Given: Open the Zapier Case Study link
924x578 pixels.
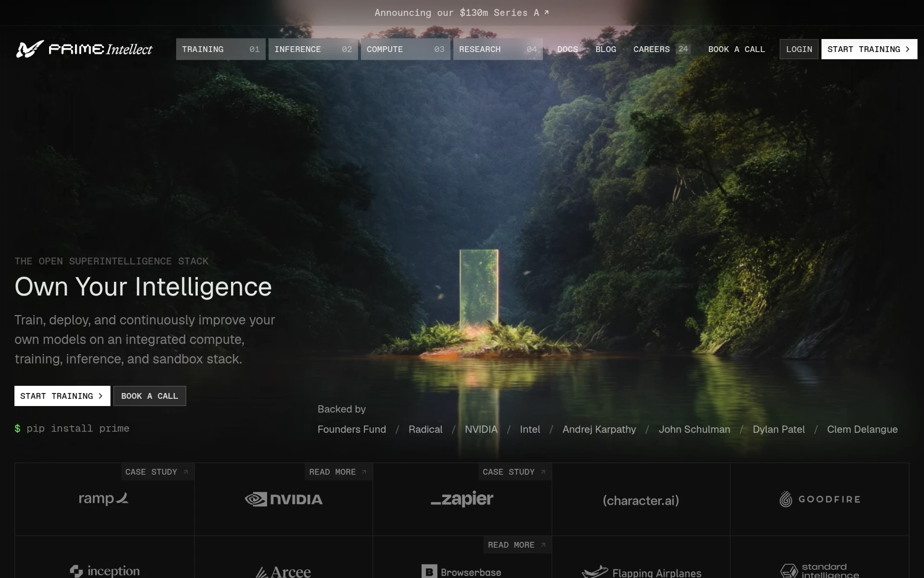Looking at the screenshot, I should (x=514, y=472).
